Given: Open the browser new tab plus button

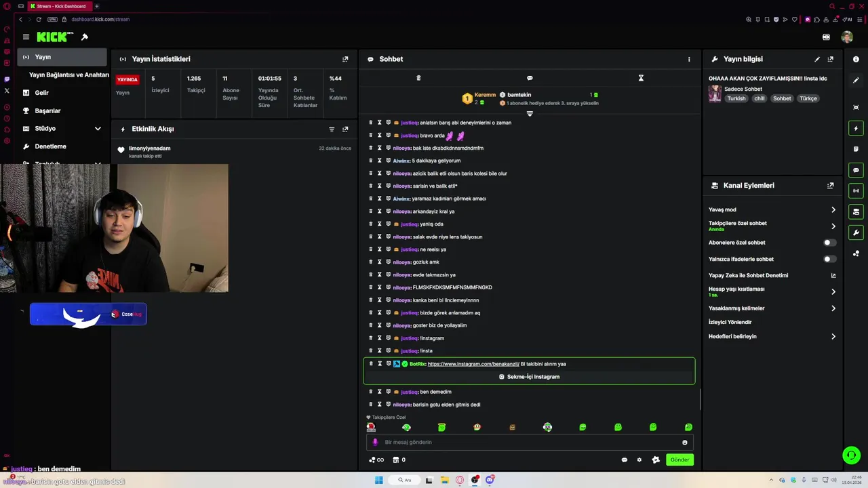Looking at the screenshot, I should tap(96, 6).
